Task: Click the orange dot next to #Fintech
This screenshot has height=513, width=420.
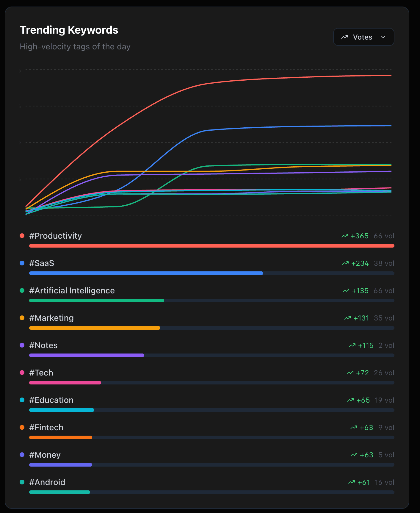Action: point(22,427)
